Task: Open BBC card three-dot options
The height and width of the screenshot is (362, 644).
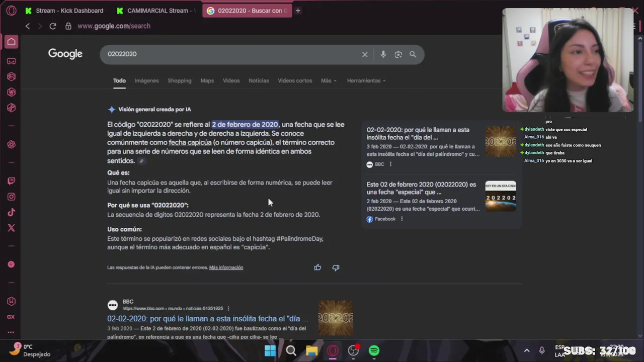Action: pyautogui.click(x=390, y=164)
